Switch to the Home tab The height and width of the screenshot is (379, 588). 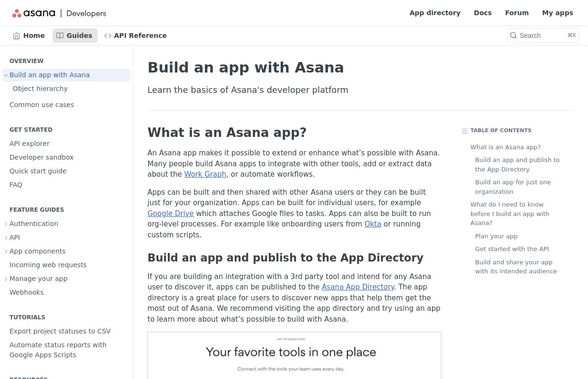click(29, 36)
